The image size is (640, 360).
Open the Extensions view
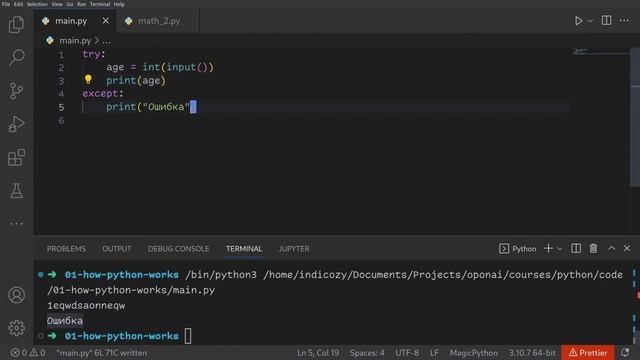coord(16,157)
